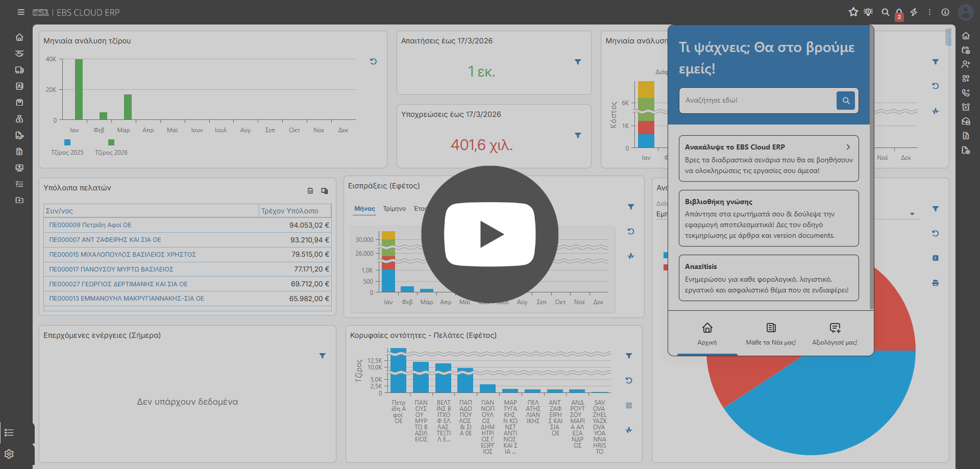Open settings gear at bottom left
This screenshot has height=469, width=980.
click(9, 454)
